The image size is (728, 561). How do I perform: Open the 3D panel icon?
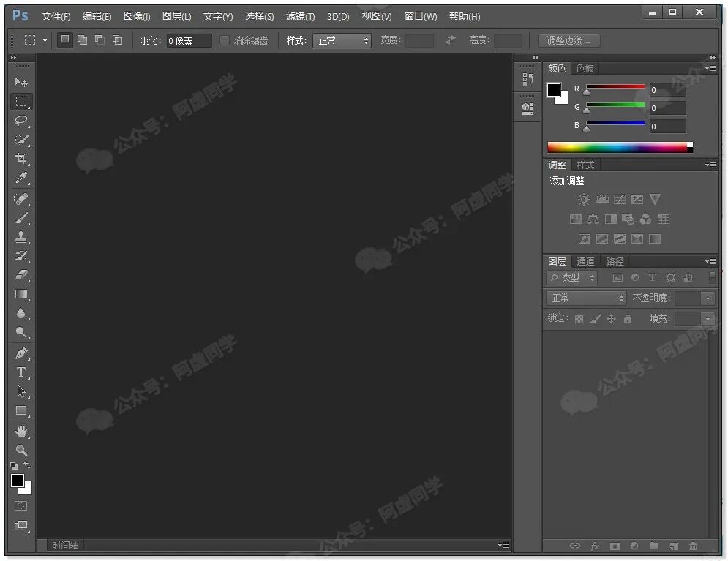528,108
